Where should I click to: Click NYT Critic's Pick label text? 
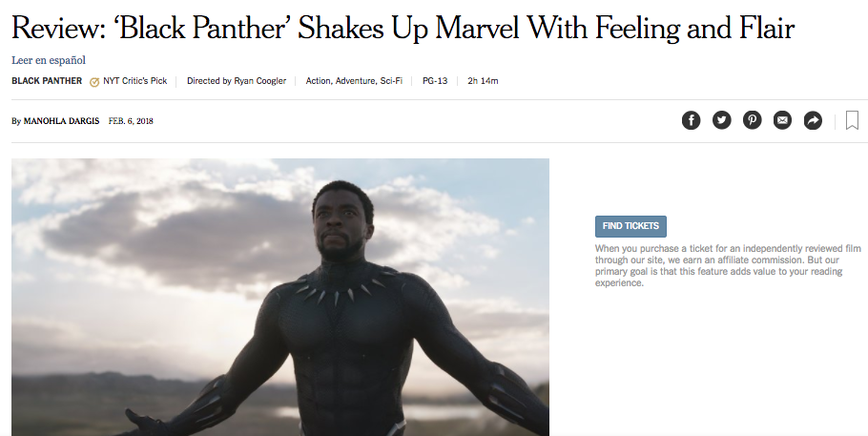(x=135, y=81)
